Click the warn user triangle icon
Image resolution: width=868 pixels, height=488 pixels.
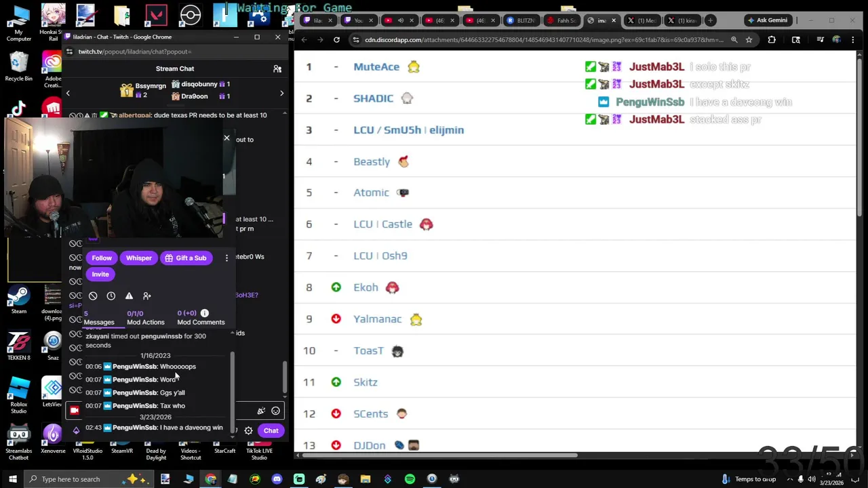click(129, 296)
